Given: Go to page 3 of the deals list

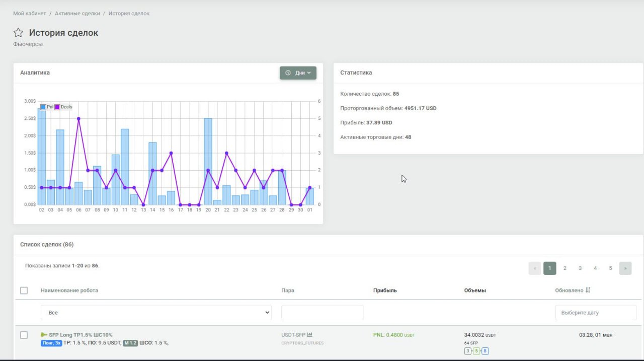Looking at the screenshot, I should pos(580,268).
